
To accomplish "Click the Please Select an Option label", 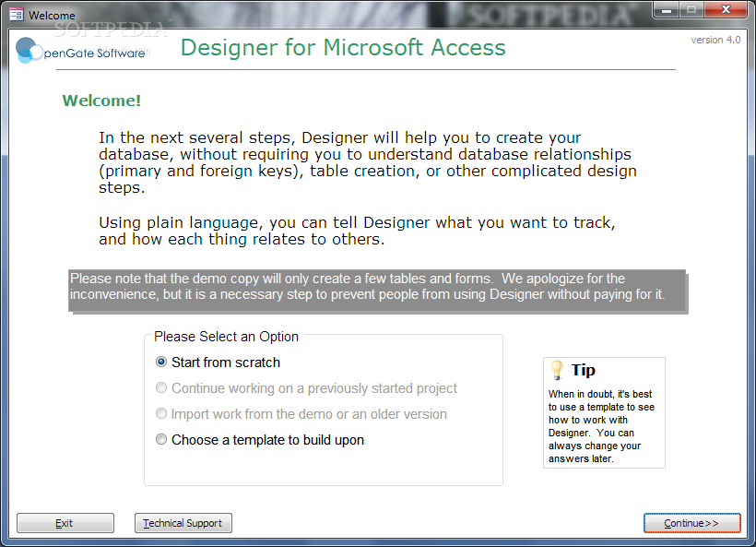I will [226, 336].
